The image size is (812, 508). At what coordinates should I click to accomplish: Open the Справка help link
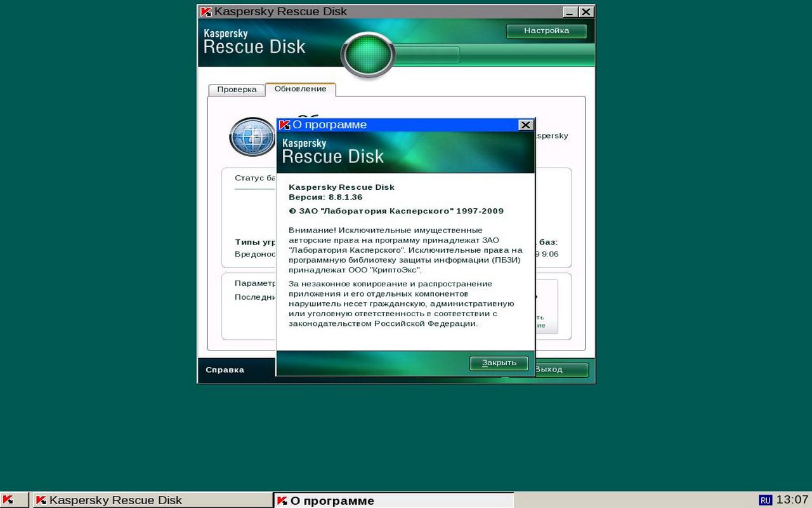pos(225,370)
